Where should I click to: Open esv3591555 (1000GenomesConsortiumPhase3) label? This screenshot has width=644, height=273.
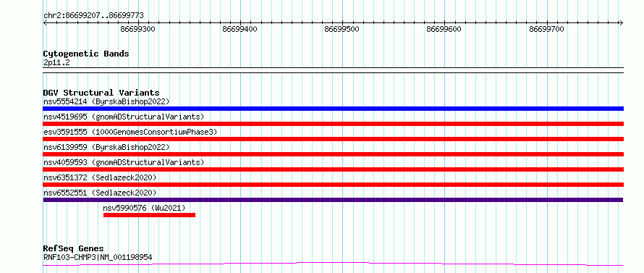(x=130, y=132)
